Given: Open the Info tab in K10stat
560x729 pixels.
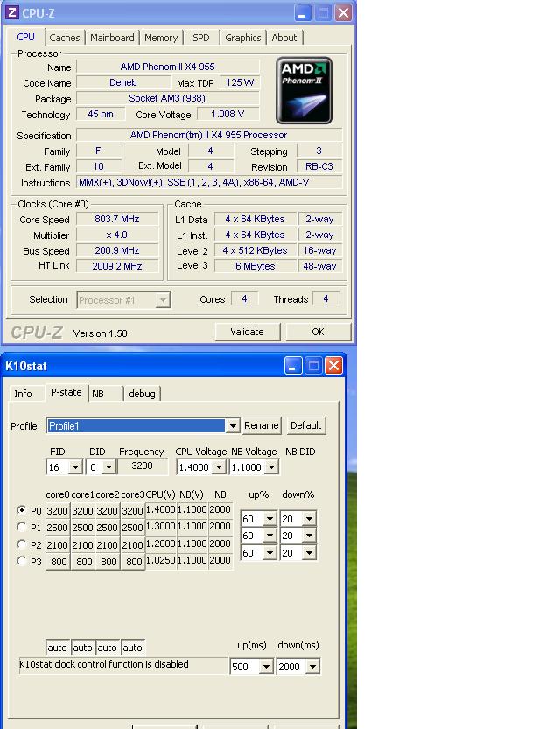Looking at the screenshot, I should (24, 394).
